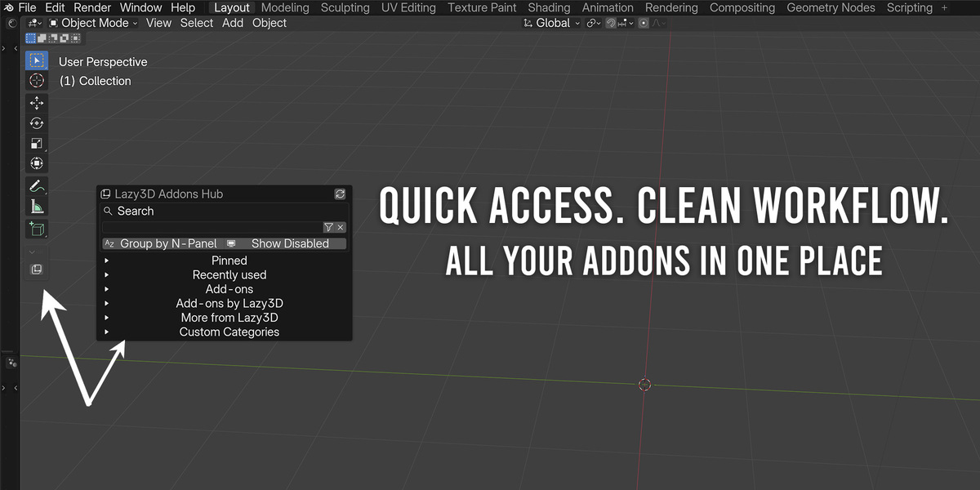Image resolution: width=980 pixels, height=490 pixels.
Task: Open the Add menu in viewport header
Action: [233, 23]
